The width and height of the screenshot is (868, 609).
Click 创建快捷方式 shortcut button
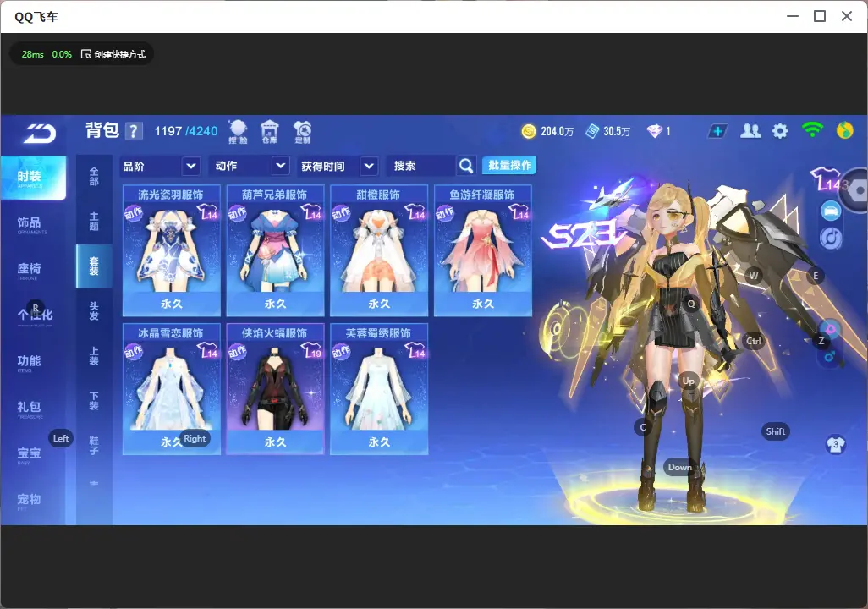113,54
